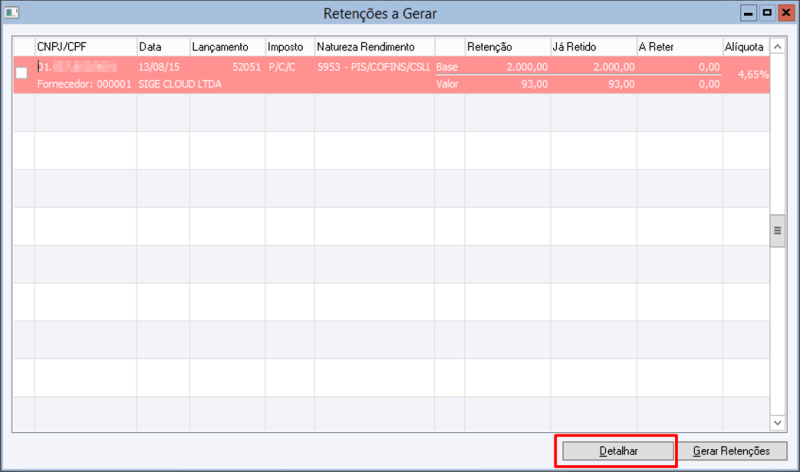Click the Já Retido valor 93,00

pyautogui.click(x=621, y=84)
